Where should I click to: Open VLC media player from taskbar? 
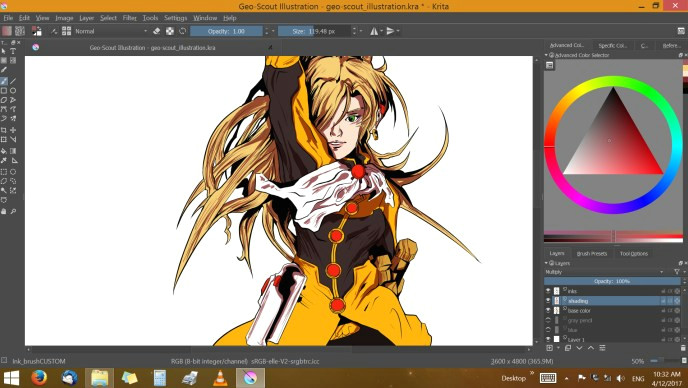coord(220,378)
